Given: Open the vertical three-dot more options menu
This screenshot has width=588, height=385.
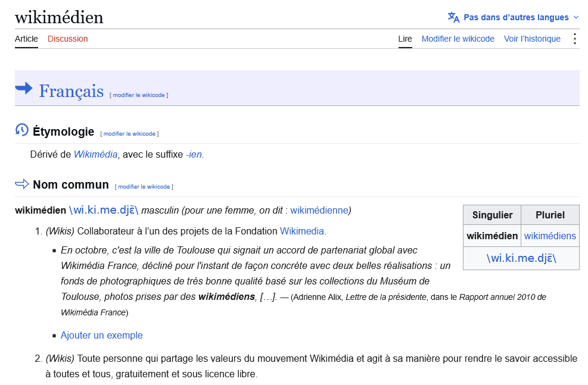Looking at the screenshot, I should 574,39.
